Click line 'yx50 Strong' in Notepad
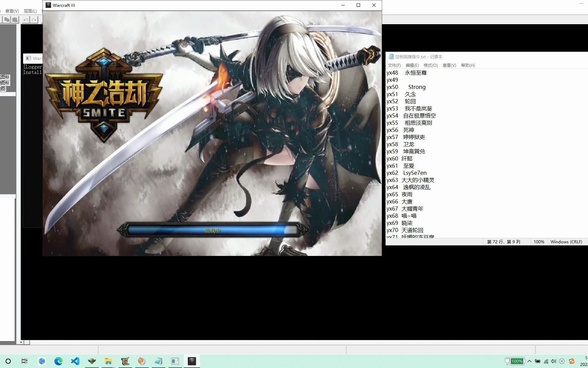 tap(406, 87)
